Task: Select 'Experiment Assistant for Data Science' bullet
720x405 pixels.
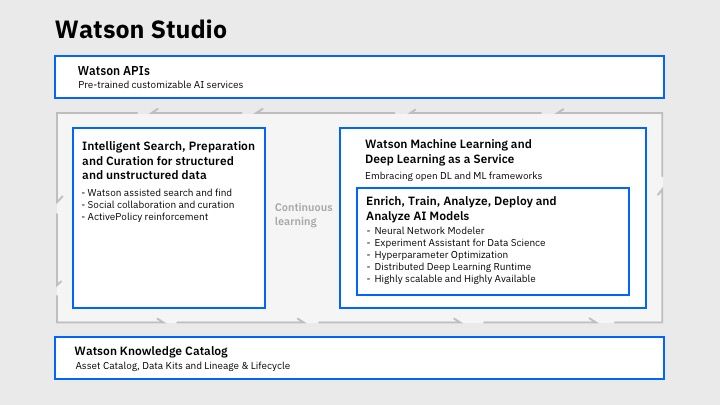Action: pyautogui.click(x=456, y=242)
